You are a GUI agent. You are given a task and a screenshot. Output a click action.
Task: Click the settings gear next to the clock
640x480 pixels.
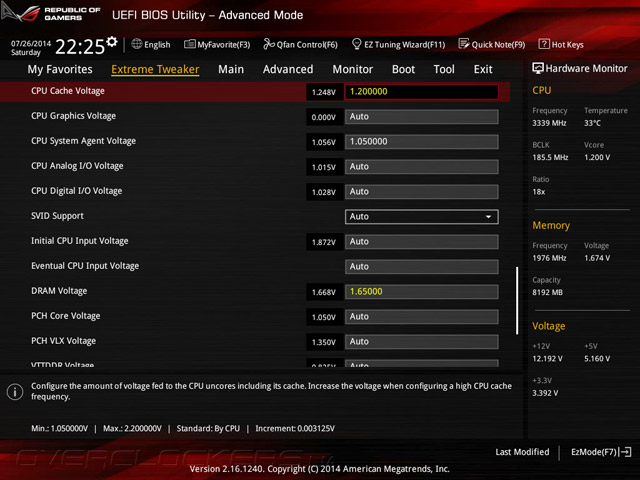tap(112, 42)
